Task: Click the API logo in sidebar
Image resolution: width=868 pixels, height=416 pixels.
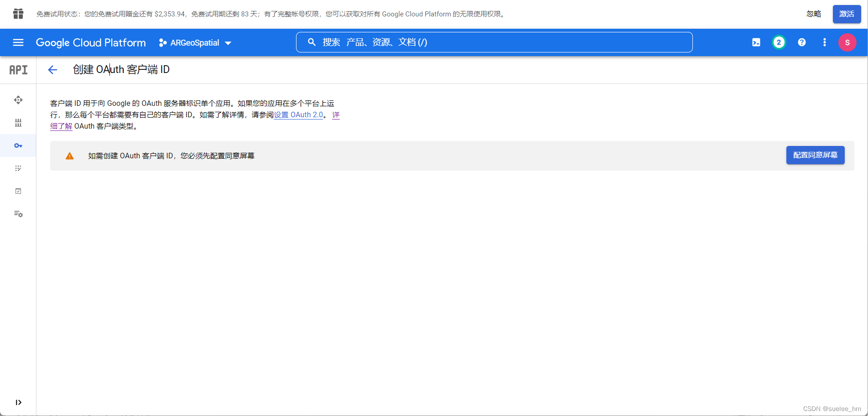Action: pos(18,70)
